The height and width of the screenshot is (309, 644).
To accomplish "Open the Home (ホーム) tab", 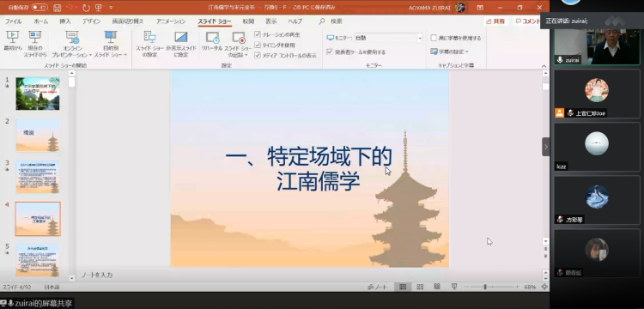I will [x=40, y=21].
